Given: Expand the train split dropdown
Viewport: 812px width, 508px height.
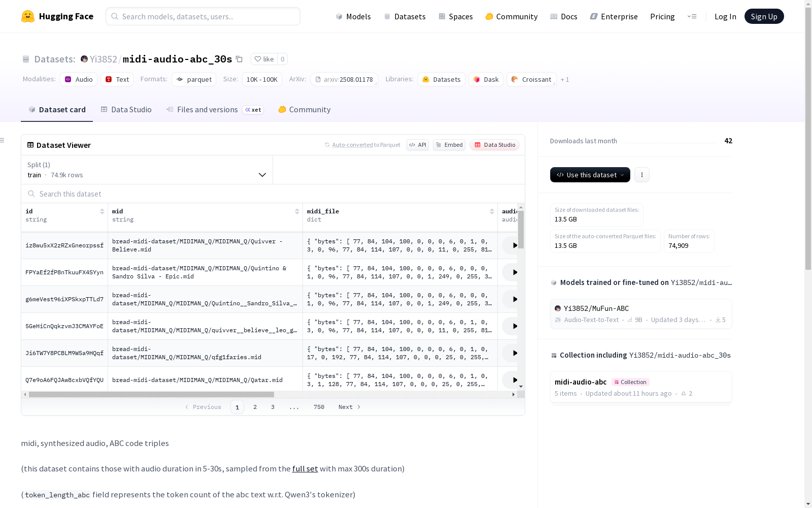Looking at the screenshot, I should coord(147,170).
